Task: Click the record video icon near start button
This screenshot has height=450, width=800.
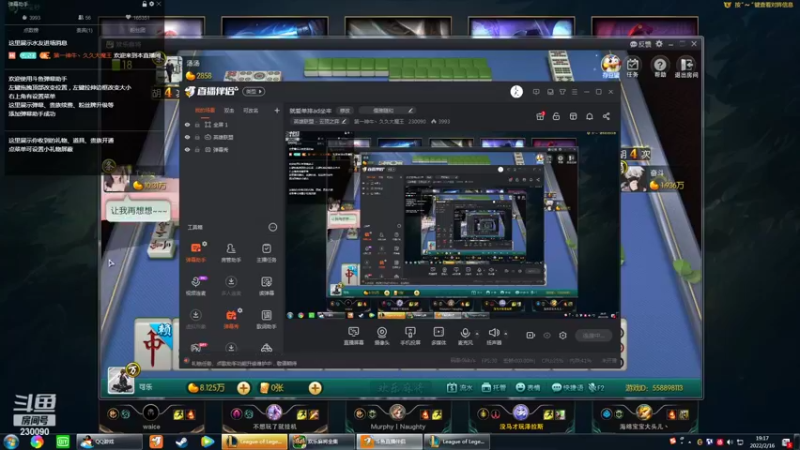Action: point(531,335)
